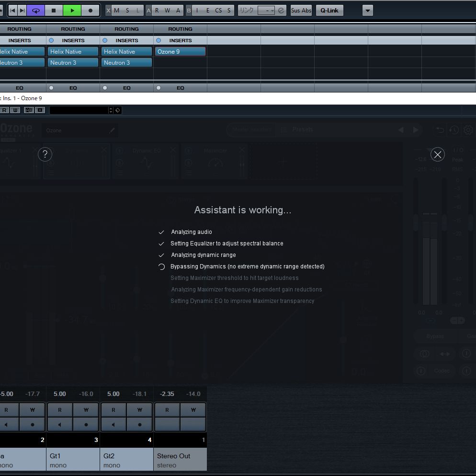
Task: Collapse INSERTS section header on Gt1
Action: coord(73,40)
